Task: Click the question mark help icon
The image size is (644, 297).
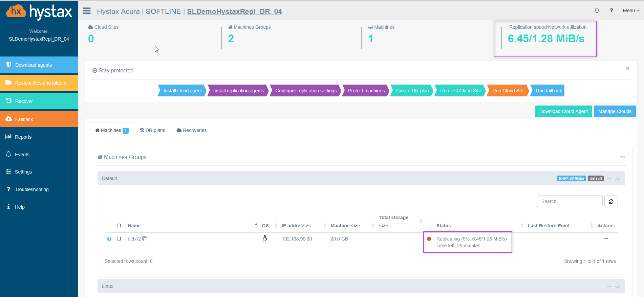Action: (x=611, y=10)
